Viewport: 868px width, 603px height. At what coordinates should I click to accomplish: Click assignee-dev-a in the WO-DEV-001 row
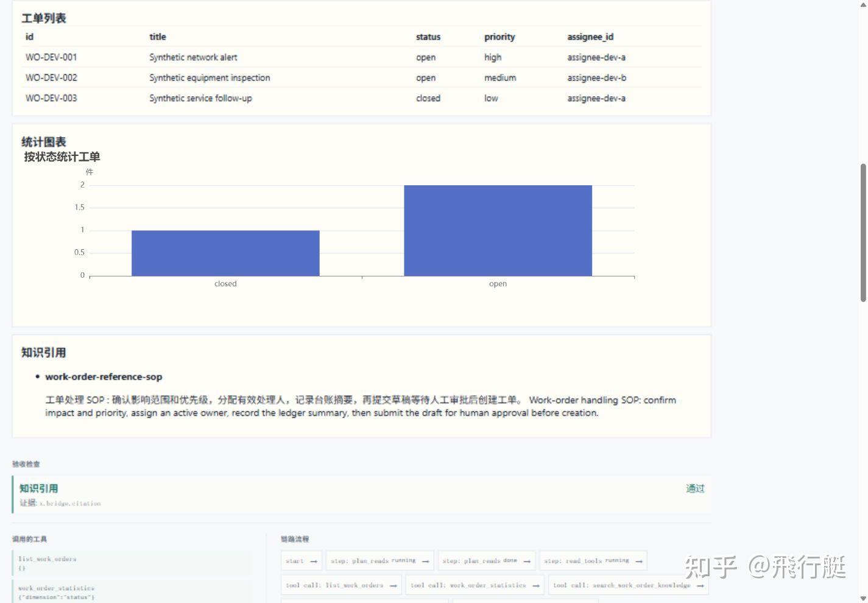(x=596, y=57)
